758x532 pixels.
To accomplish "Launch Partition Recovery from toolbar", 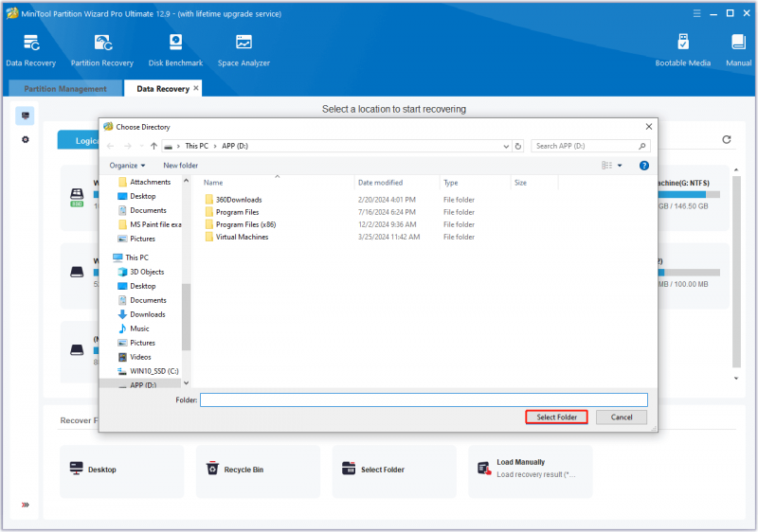I will click(x=102, y=50).
